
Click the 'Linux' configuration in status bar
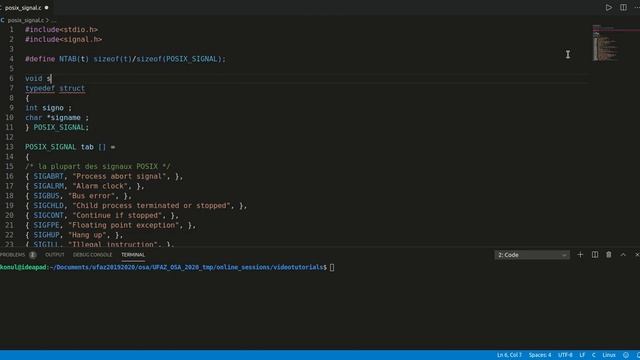[x=609, y=355]
